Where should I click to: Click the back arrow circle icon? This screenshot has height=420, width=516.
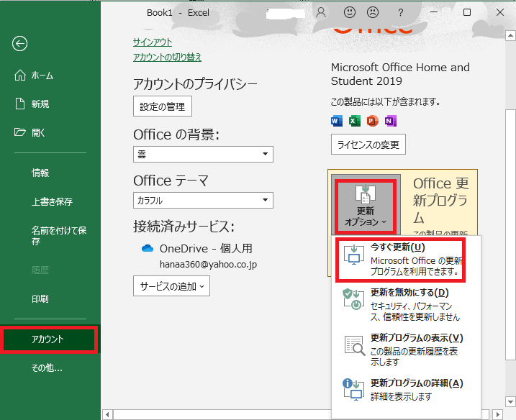click(x=19, y=43)
